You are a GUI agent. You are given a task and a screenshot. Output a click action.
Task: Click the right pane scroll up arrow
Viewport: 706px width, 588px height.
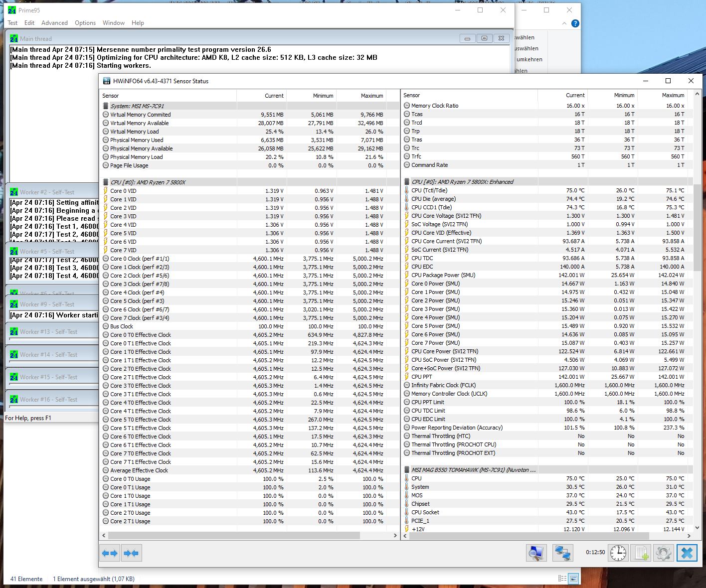[697, 94]
